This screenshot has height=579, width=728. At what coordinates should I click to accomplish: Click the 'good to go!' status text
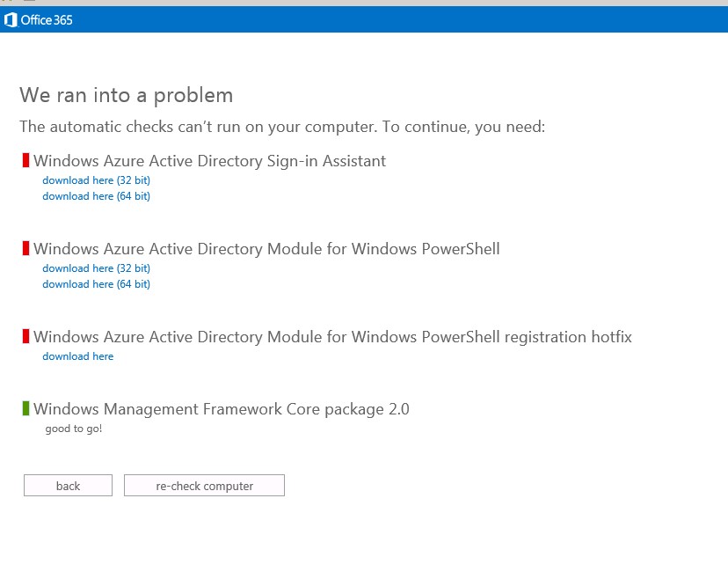tap(73, 429)
